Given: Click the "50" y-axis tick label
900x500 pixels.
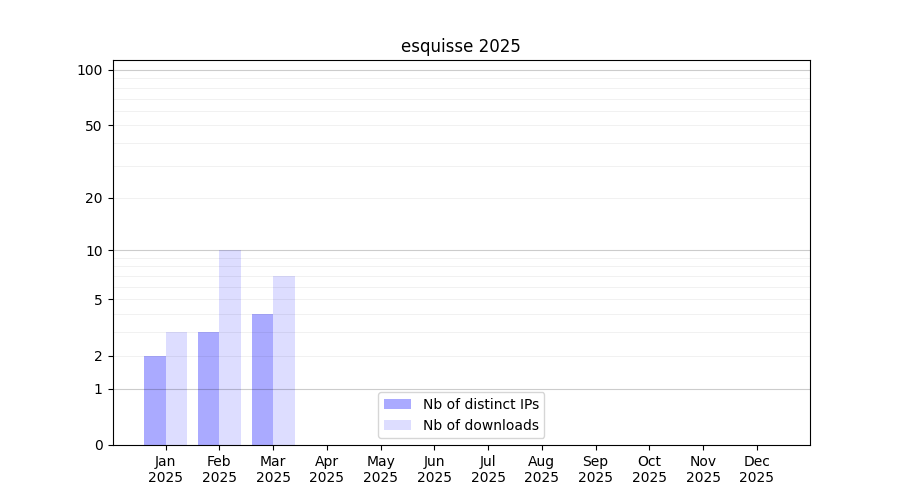Looking at the screenshot, I should click(93, 126).
